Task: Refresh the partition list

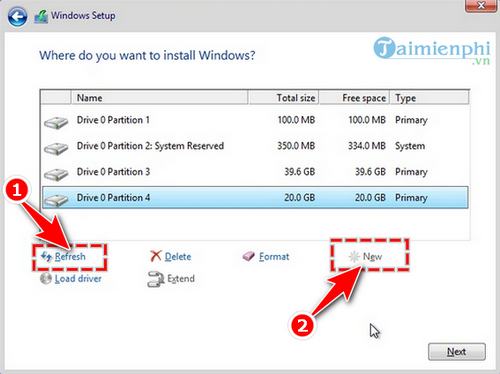Action: [x=70, y=256]
